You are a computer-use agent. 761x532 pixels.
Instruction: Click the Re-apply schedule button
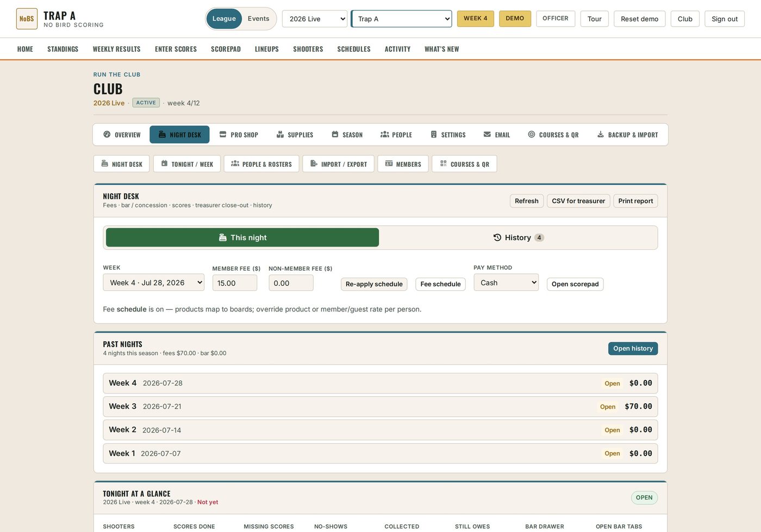pos(374,284)
